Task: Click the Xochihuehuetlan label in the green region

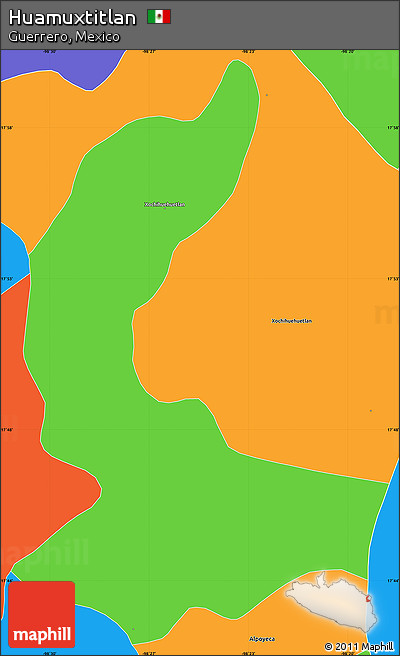Action: [164, 204]
